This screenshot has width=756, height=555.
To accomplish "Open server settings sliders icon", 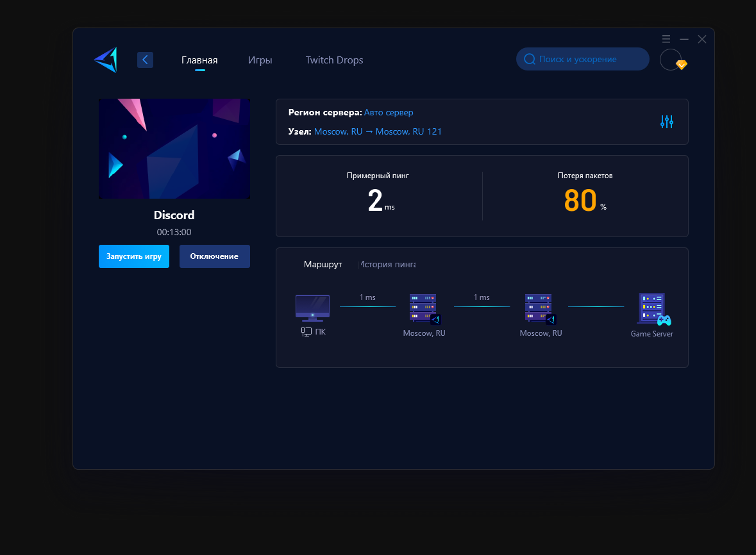I will (x=667, y=122).
